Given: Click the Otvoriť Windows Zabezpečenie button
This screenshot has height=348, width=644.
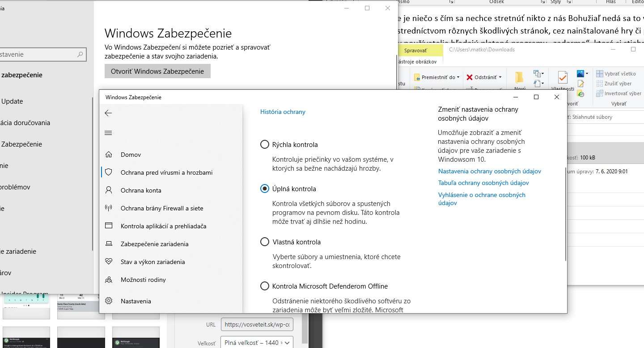Looking at the screenshot, I should [157, 71].
